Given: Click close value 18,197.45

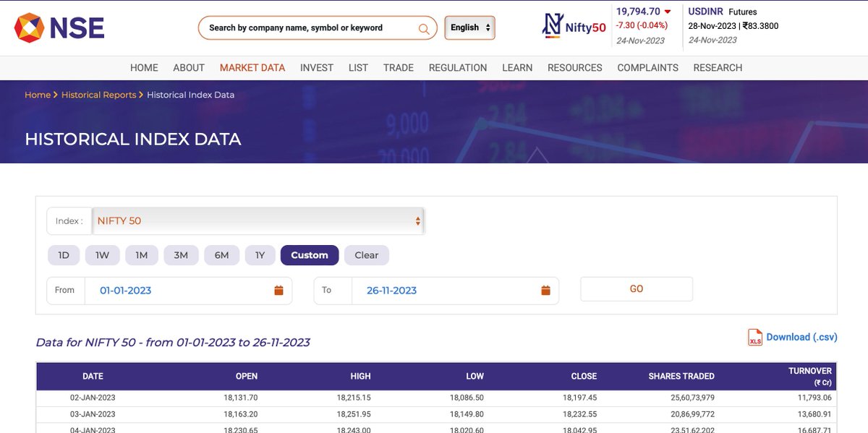Looking at the screenshot, I should pos(580,398).
